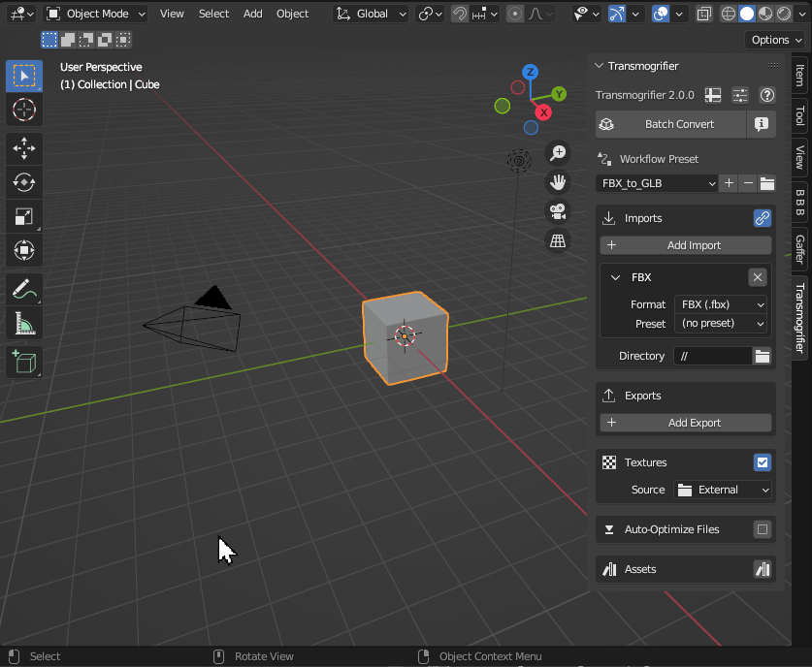Click the Directory path input field

(713, 356)
